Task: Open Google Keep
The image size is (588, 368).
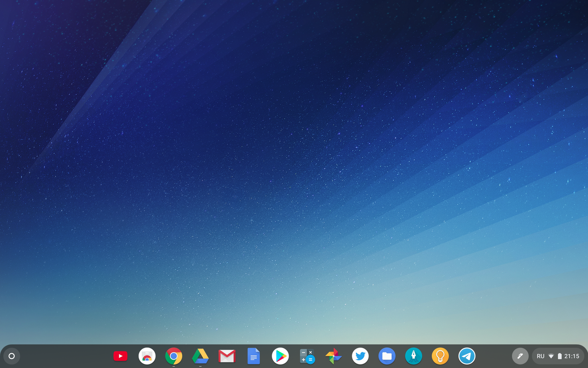Action: (x=440, y=356)
